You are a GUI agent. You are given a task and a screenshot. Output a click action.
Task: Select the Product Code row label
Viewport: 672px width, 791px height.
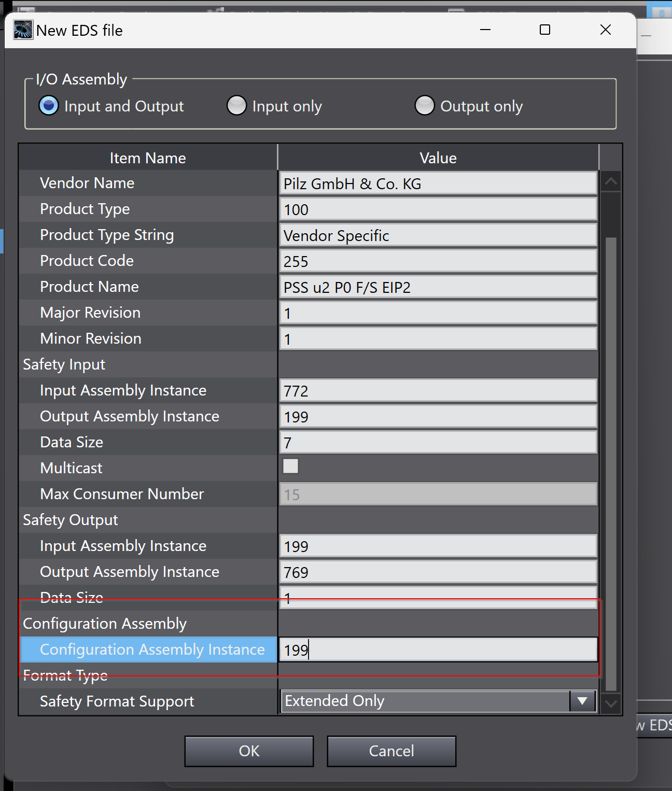[x=87, y=261]
